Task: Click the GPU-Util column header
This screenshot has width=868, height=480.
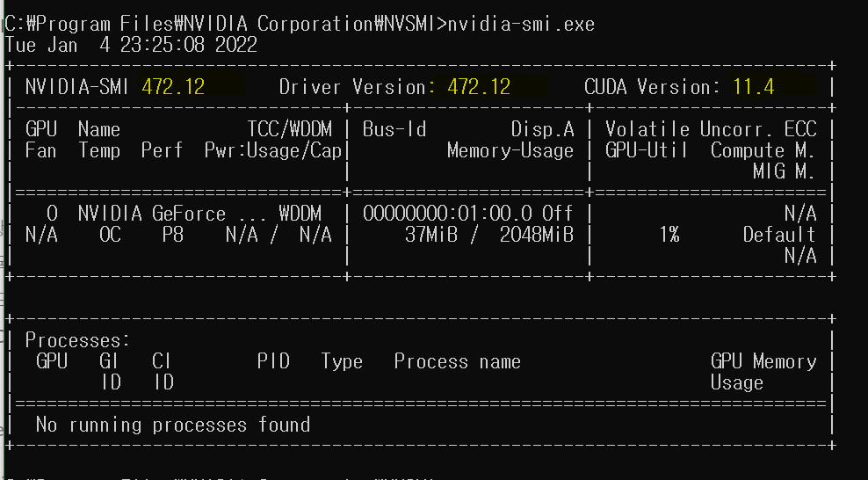Action: click(647, 150)
